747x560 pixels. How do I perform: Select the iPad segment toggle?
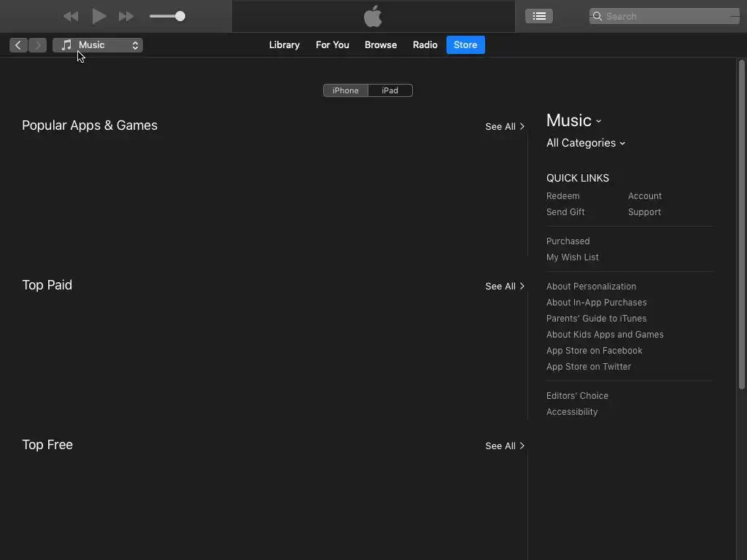click(390, 90)
